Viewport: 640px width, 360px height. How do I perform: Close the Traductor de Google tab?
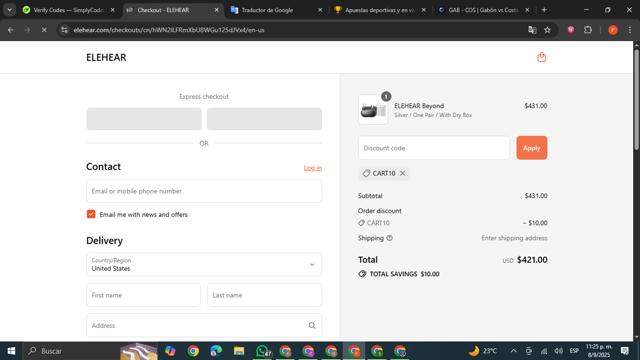pos(320,10)
